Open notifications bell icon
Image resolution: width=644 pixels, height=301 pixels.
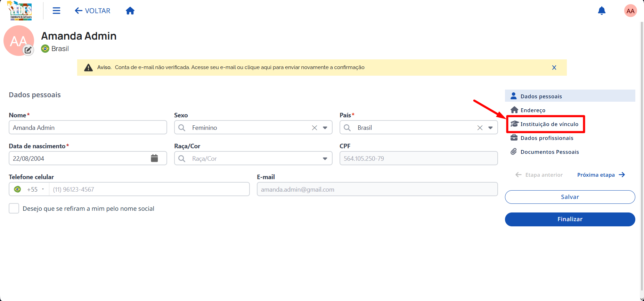(x=602, y=11)
